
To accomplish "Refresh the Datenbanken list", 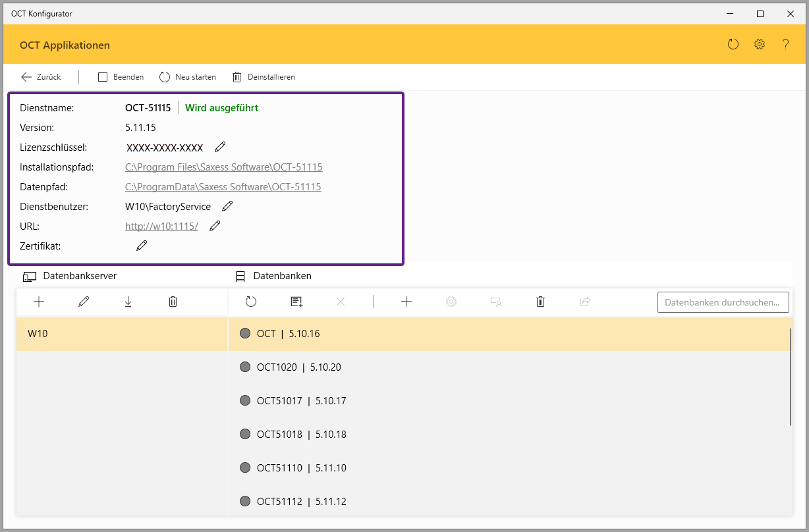I will pos(251,302).
